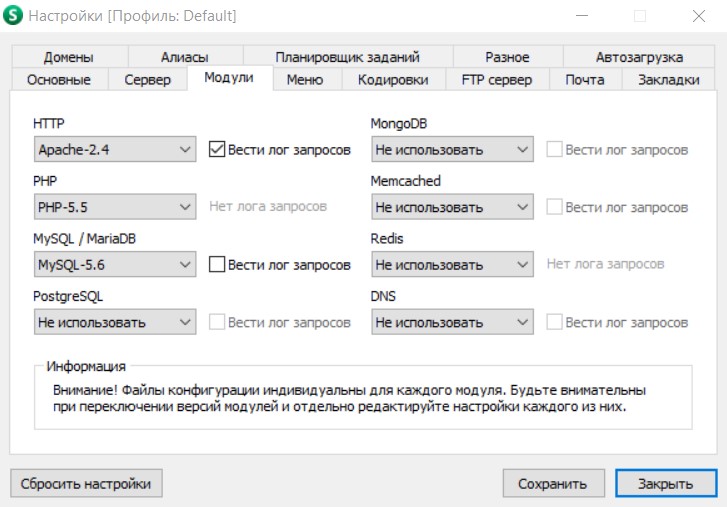Open the MongoDB module dropdown

[452, 150]
